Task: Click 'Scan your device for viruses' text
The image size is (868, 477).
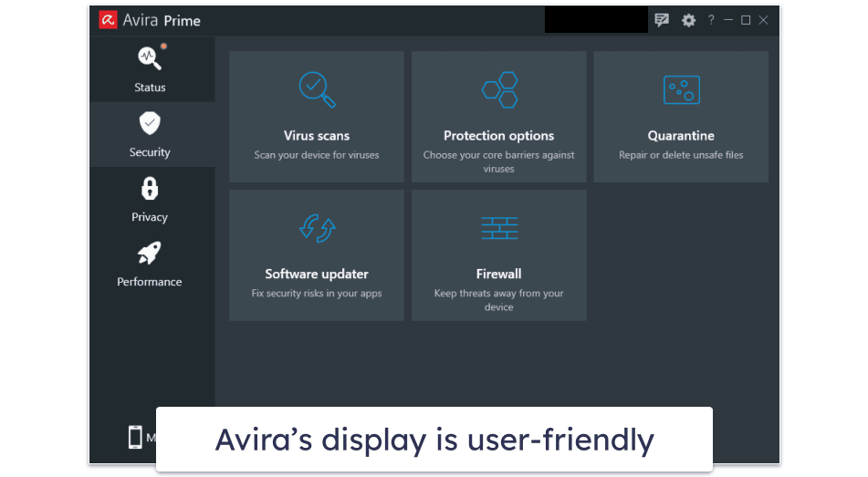Action: pyautogui.click(x=317, y=155)
